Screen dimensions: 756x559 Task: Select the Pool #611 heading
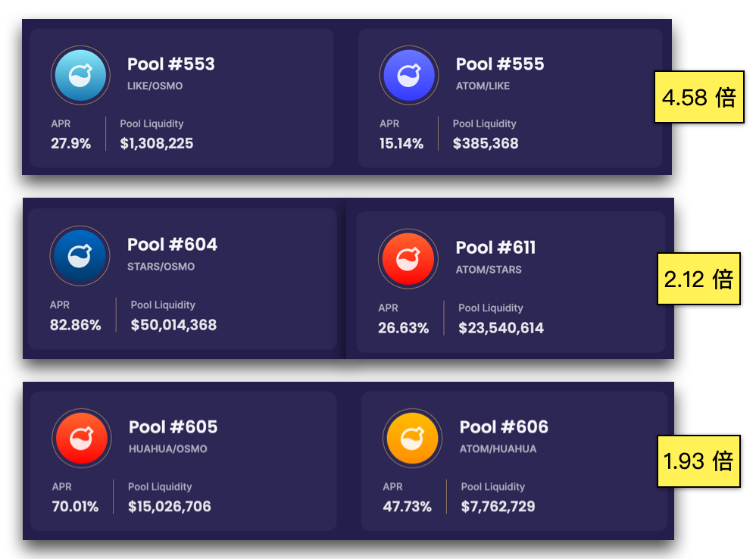[495, 248]
